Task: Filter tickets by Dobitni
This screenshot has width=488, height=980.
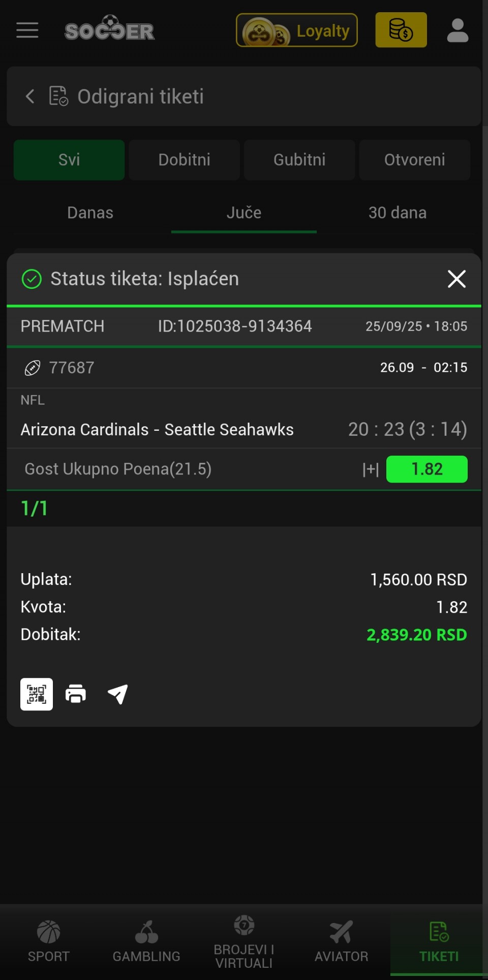Action: (x=184, y=160)
